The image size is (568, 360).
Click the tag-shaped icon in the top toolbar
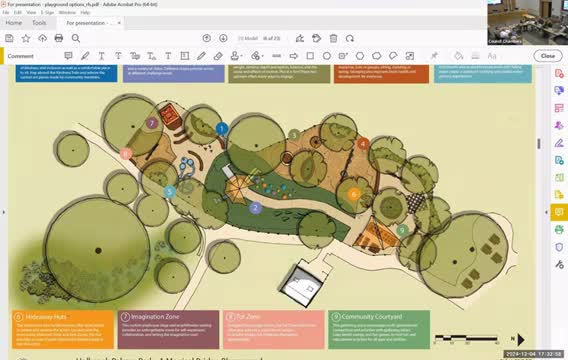click(317, 38)
